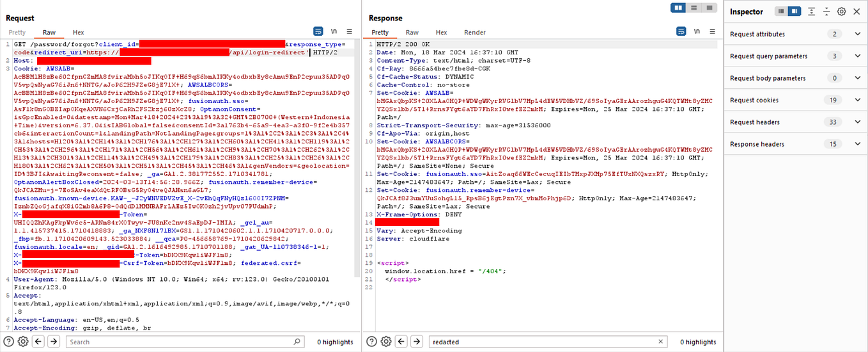This screenshot has height=352, width=868.
Task: Show non-printable characters in Response panel
Action: point(697,31)
